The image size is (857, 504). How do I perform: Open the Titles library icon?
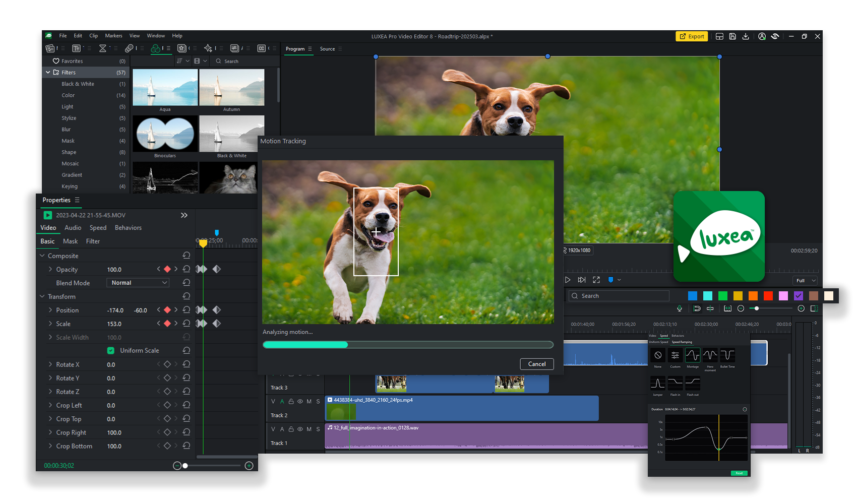[76, 48]
